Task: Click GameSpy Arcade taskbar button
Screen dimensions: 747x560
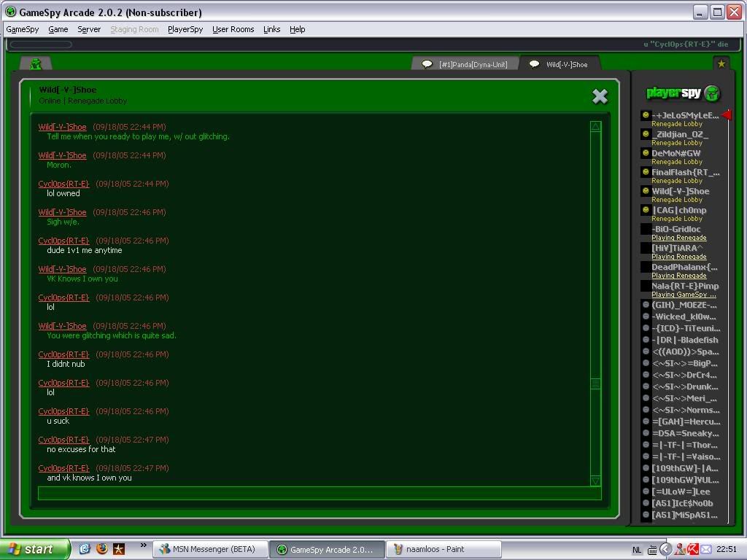Action: [x=327, y=549]
